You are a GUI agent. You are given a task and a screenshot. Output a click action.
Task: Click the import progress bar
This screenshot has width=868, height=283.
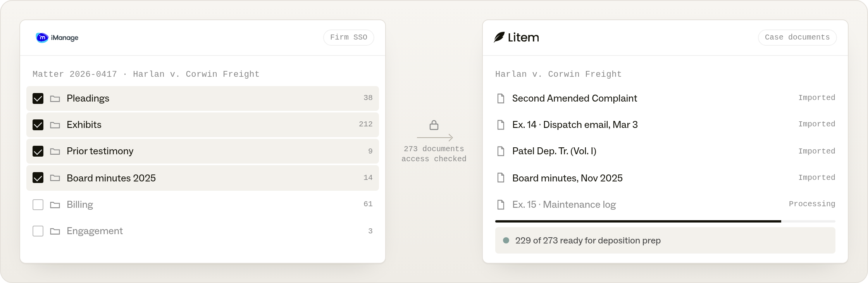[665, 221]
